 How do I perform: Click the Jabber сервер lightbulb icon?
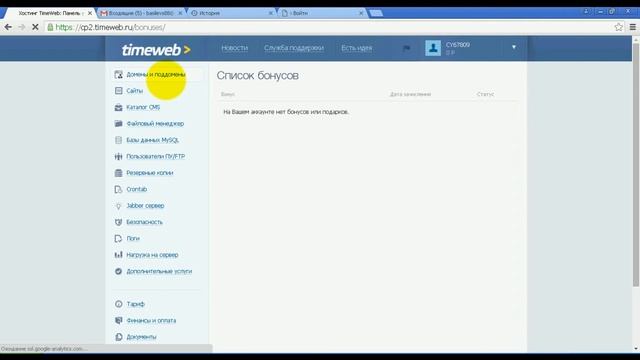(118, 206)
